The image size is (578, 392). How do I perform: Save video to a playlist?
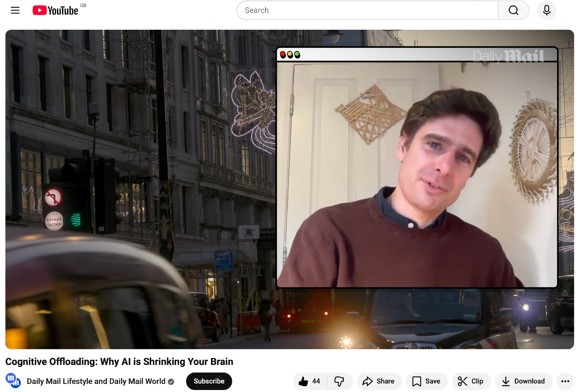coord(427,381)
